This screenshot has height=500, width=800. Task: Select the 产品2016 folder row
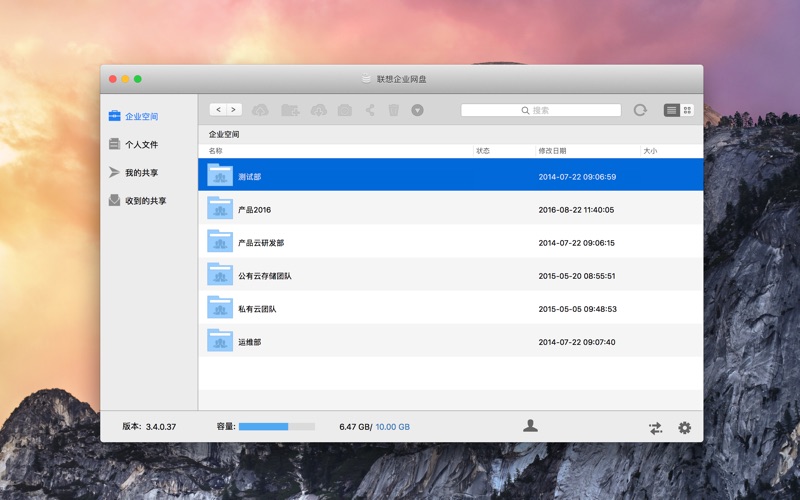click(451, 208)
